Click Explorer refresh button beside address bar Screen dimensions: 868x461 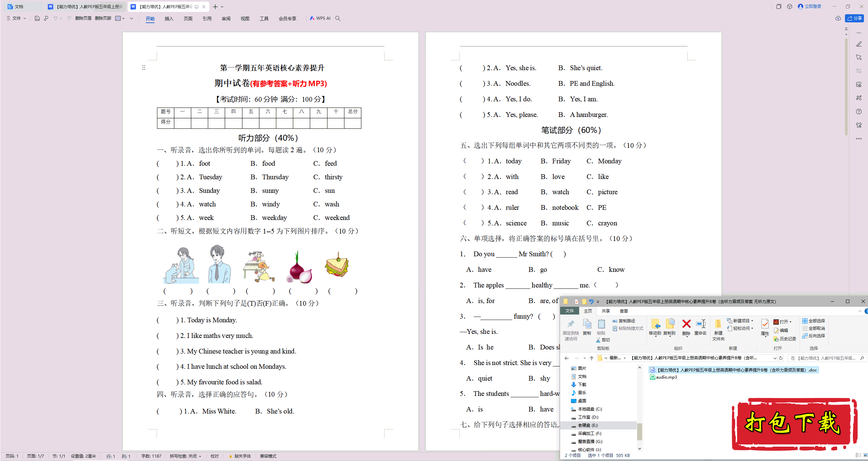point(781,358)
